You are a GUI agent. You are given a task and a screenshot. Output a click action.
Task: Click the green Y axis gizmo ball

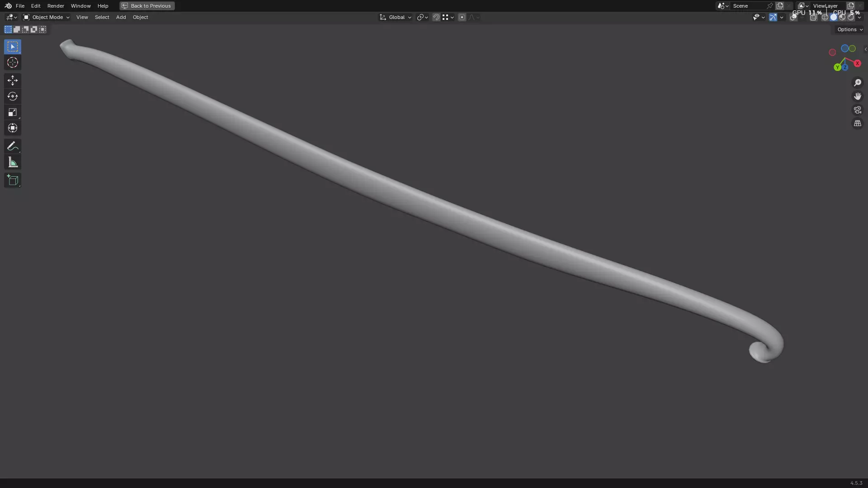[837, 67]
